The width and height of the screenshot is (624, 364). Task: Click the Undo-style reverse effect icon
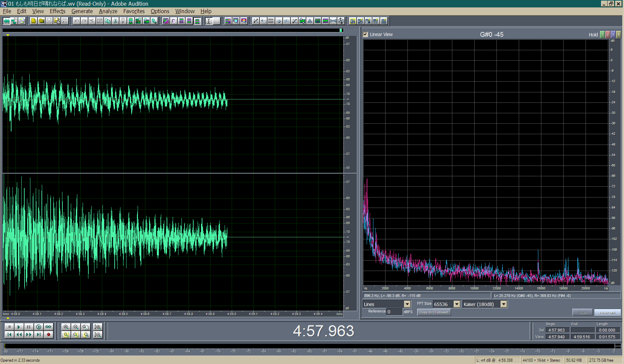pos(263,21)
